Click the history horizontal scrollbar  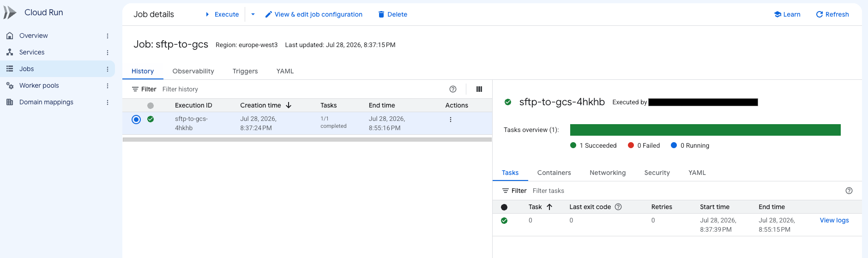307,139
